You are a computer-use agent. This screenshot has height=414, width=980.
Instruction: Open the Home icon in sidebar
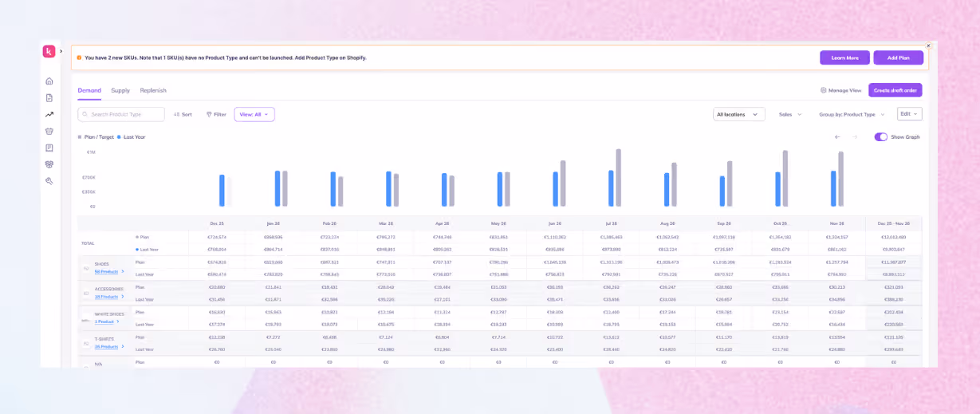tap(49, 81)
